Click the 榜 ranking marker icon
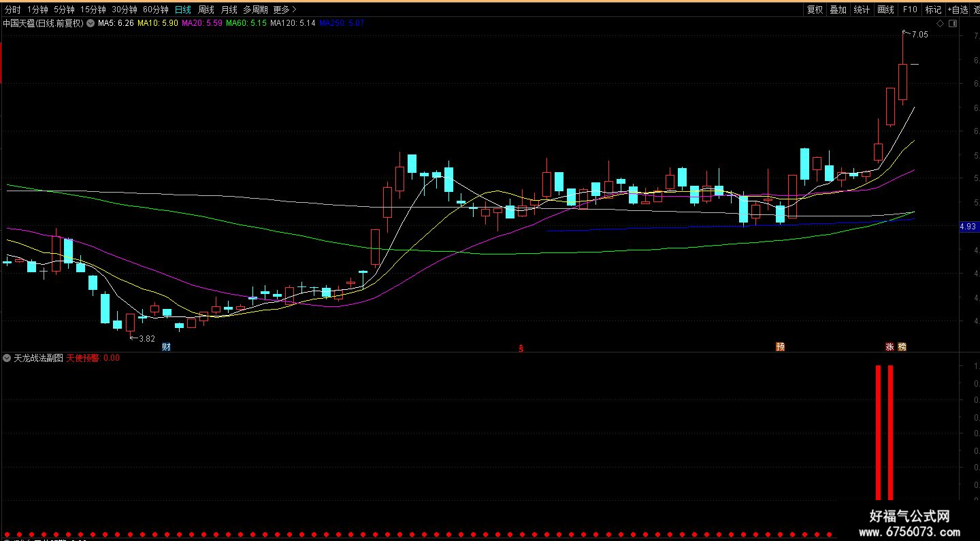Viewport: 980px width, 541px height. pyautogui.click(x=902, y=347)
